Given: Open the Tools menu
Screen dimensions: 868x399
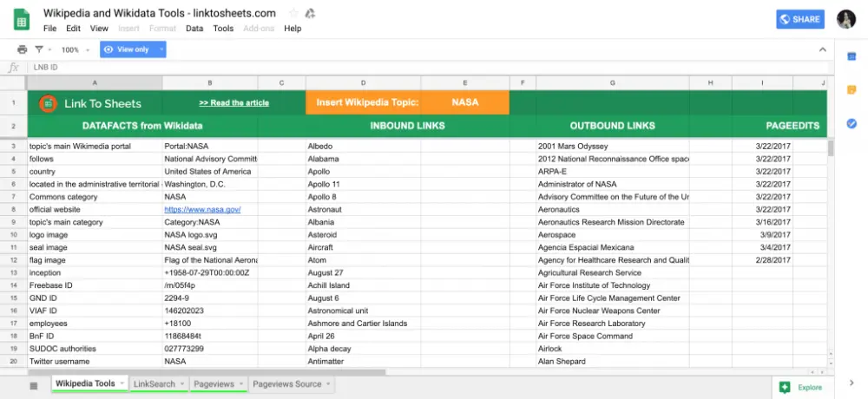Looking at the screenshot, I should point(223,29).
